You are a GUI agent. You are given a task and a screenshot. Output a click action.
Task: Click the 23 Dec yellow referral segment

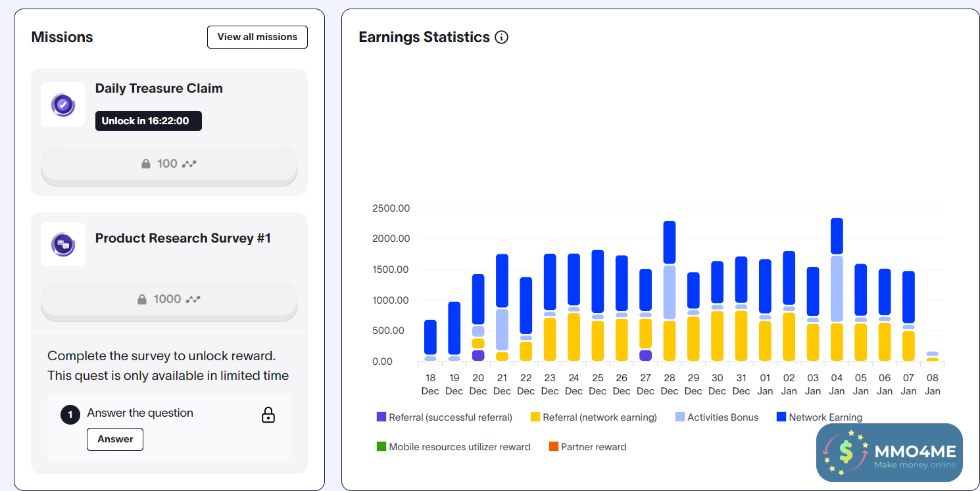pyautogui.click(x=550, y=339)
